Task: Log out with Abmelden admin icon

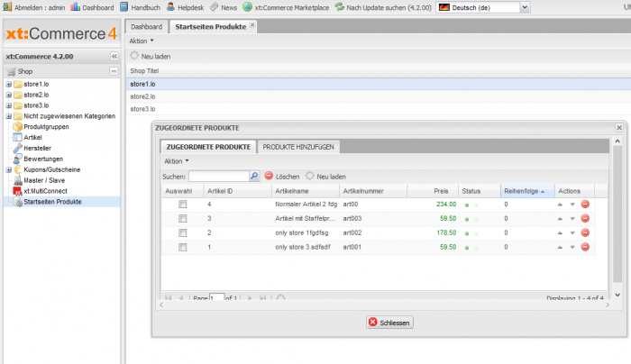Action: (x=7, y=7)
